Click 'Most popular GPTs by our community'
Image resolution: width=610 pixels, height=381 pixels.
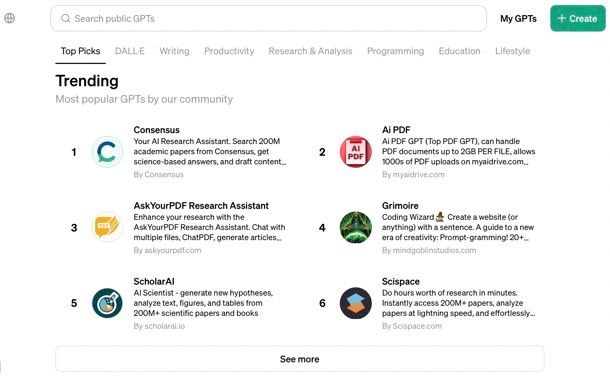(x=144, y=99)
